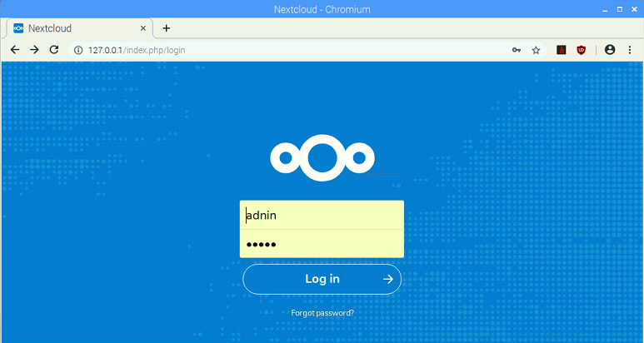
Task: View site information icon in address bar
Action: click(78, 51)
